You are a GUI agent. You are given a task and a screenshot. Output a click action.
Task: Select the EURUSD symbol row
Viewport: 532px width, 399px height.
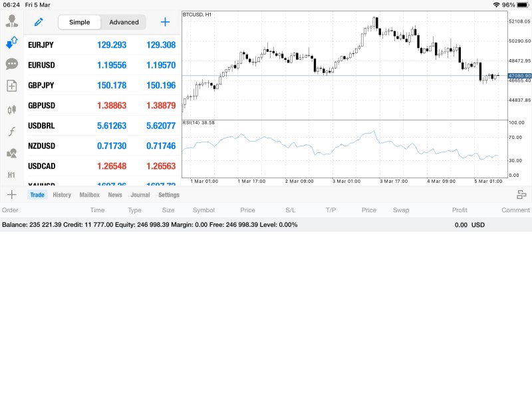(102, 65)
